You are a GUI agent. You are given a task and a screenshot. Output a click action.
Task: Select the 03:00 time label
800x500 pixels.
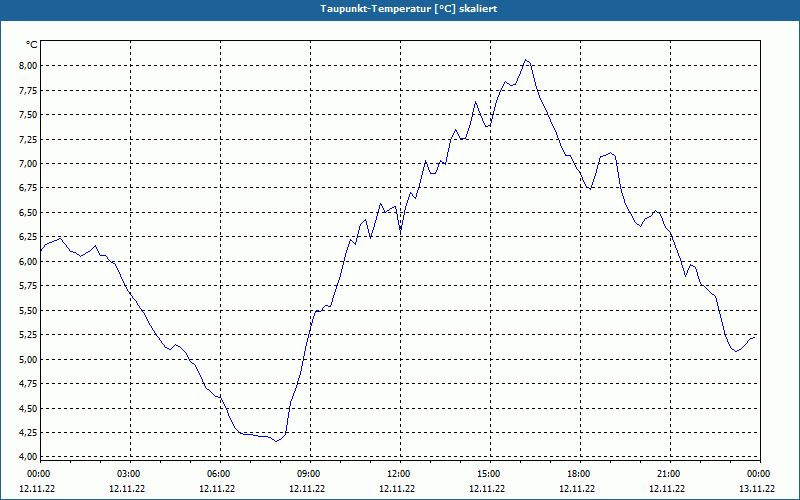[129, 473]
